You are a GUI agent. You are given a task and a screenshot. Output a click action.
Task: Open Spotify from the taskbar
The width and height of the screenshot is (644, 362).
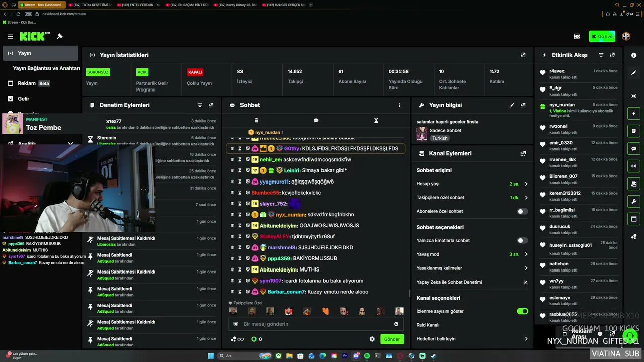pos(367,356)
